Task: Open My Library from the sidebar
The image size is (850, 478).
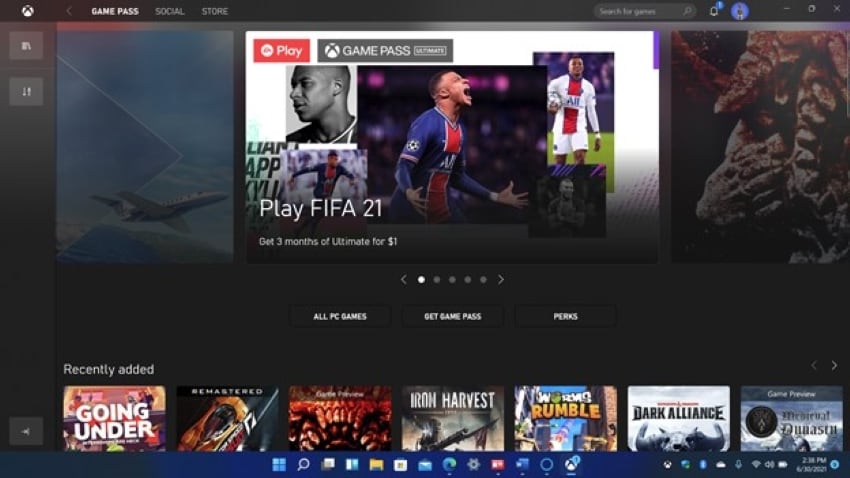Action: 26,46
